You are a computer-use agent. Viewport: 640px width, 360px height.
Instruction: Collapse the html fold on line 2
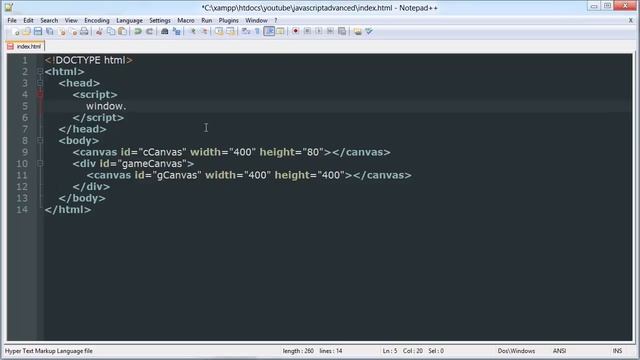[40, 72]
